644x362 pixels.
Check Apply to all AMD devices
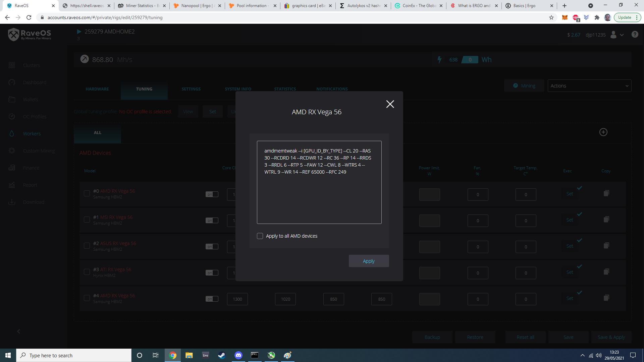click(x=260, y=236)
